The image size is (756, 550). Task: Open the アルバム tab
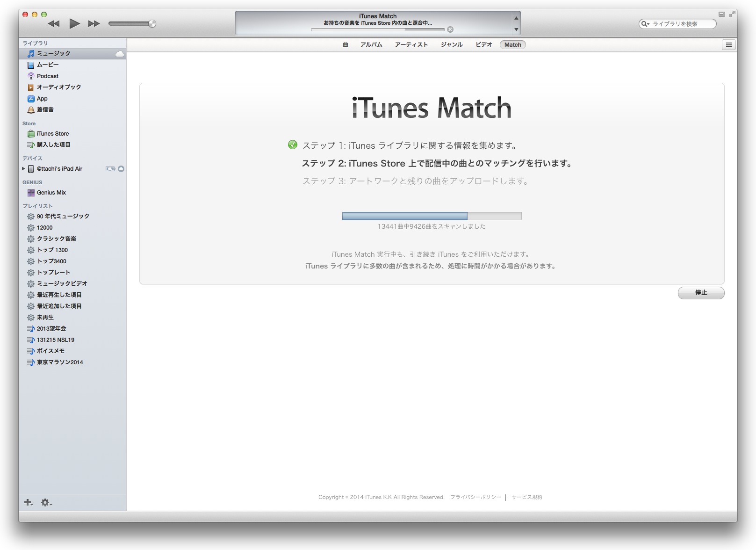click(371, 45)
